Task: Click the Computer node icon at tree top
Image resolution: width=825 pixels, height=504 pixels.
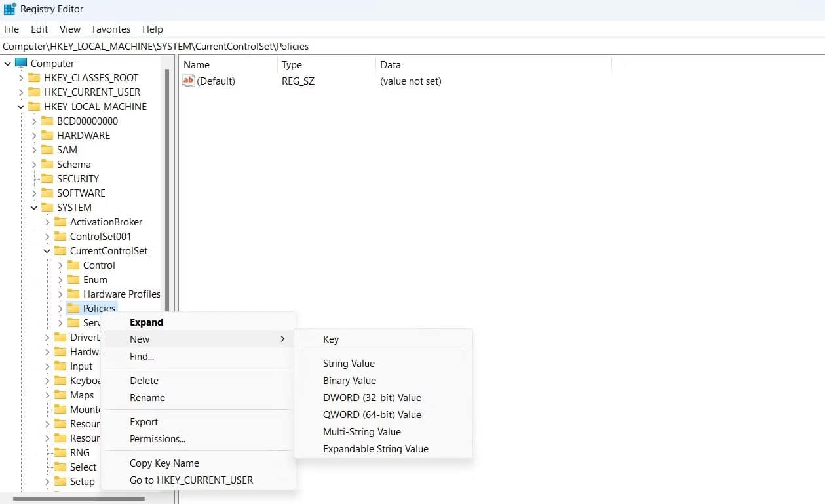Action: click(x=20, y=63)
